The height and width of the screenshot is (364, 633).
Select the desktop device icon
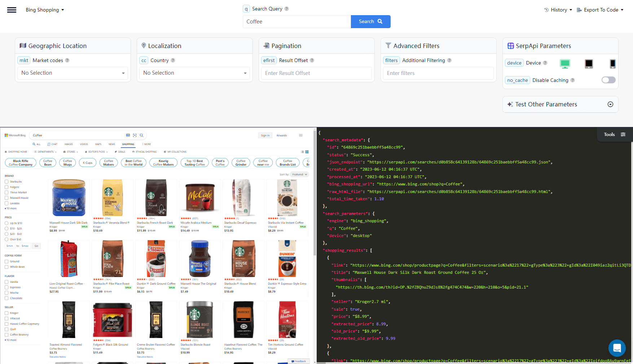(564, 63)
